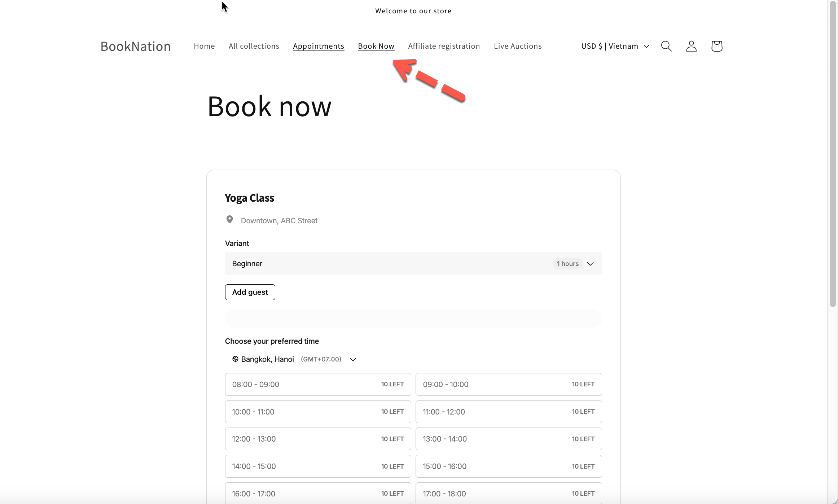Click the Add guest button
The height and width of the screenshot is (504, 838).
click(x=250, y=292)
